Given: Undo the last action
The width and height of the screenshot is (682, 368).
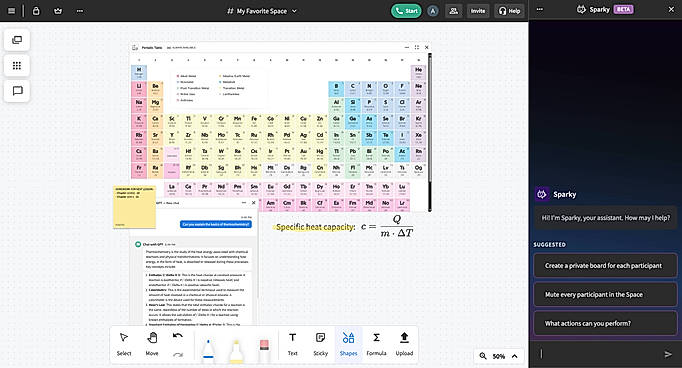Looking at the screenshot, I should coord(177,336).
